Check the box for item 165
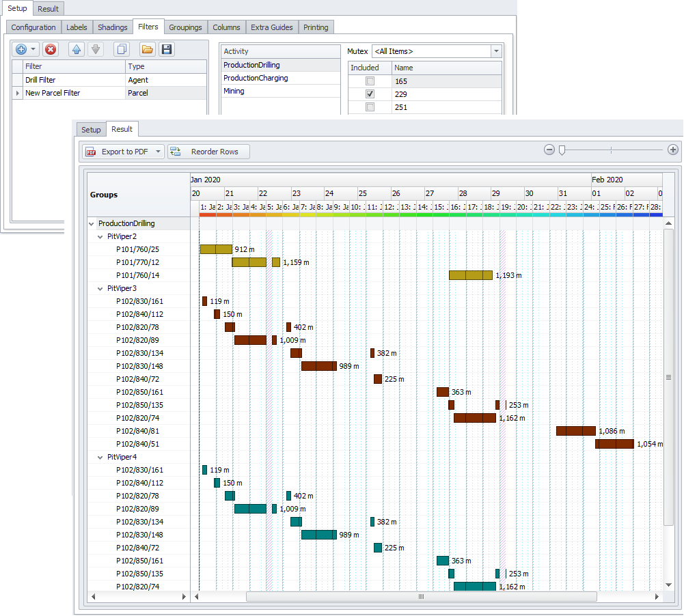 (370, 81)
